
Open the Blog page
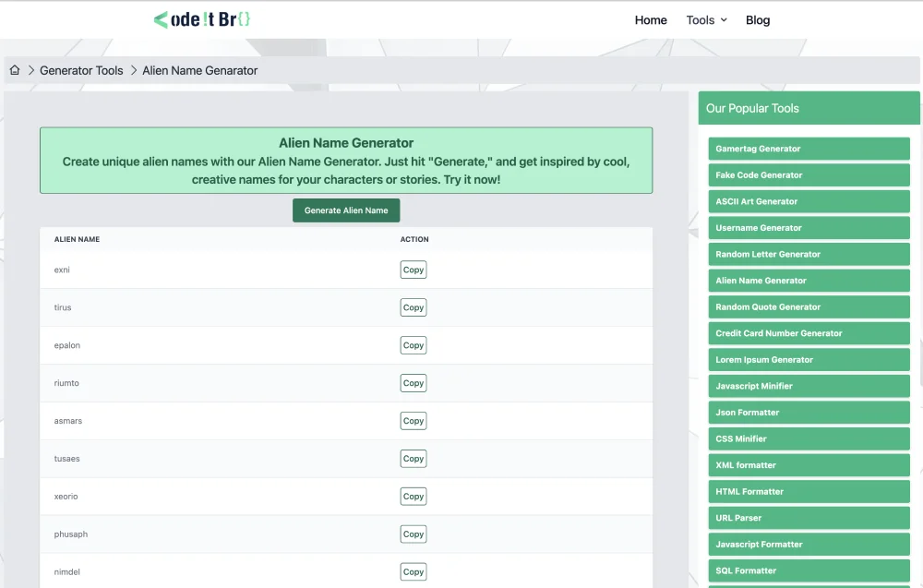pyautogui.click(x=758, y=19)
